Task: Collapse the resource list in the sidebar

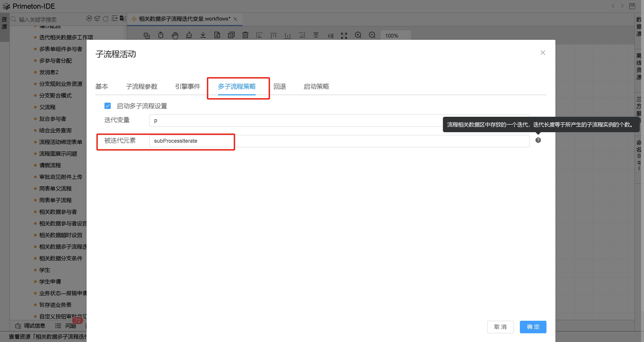Action: pos(115,18)
